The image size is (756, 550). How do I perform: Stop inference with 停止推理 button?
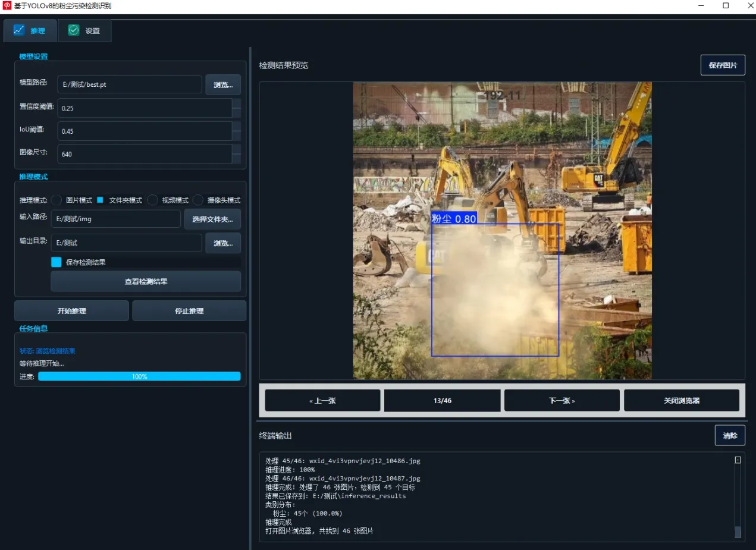(x=189, y=311)
